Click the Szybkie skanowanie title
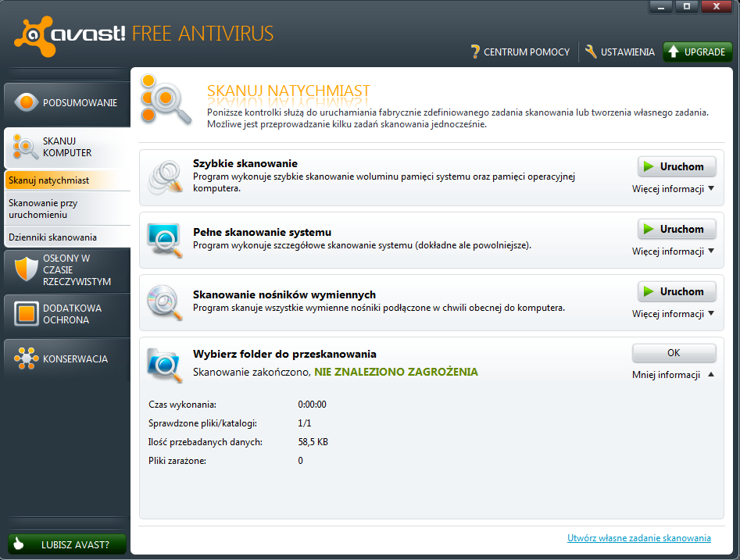Viewport: 740px width, 560px height. pos(245,163)
